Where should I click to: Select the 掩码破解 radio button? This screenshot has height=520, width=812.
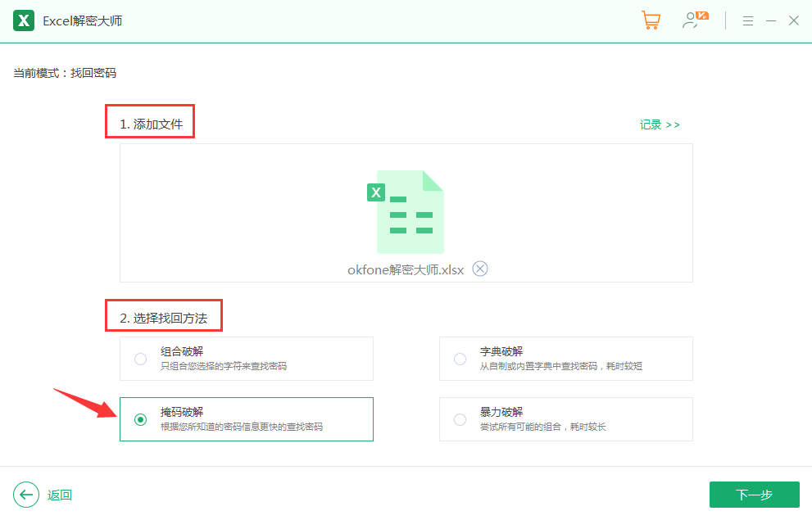tap(140, 419)
